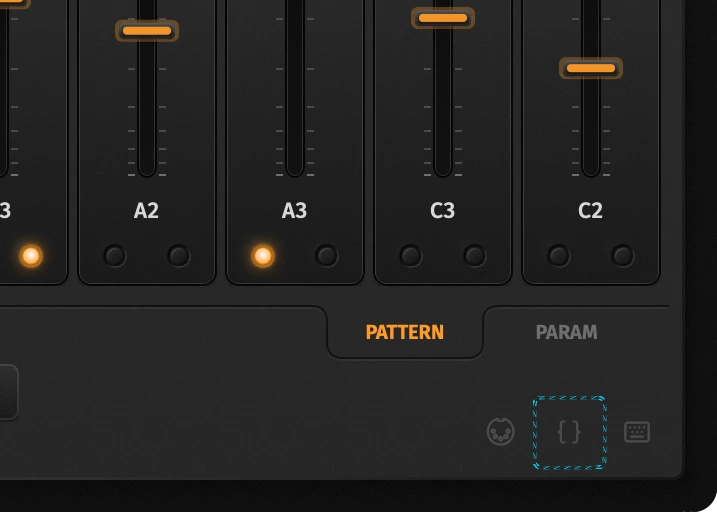Toggle the right LED under C3

pos(475,256)
